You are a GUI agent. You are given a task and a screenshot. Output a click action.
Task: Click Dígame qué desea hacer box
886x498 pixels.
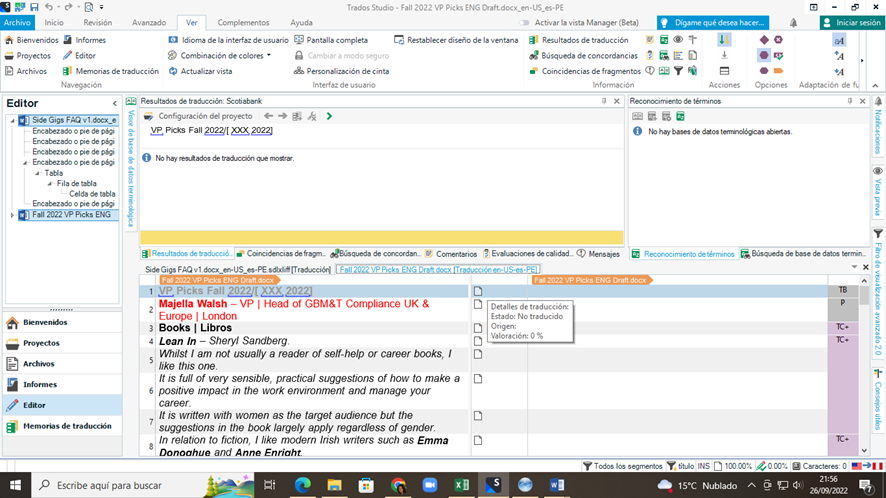(x=713, y=23)
